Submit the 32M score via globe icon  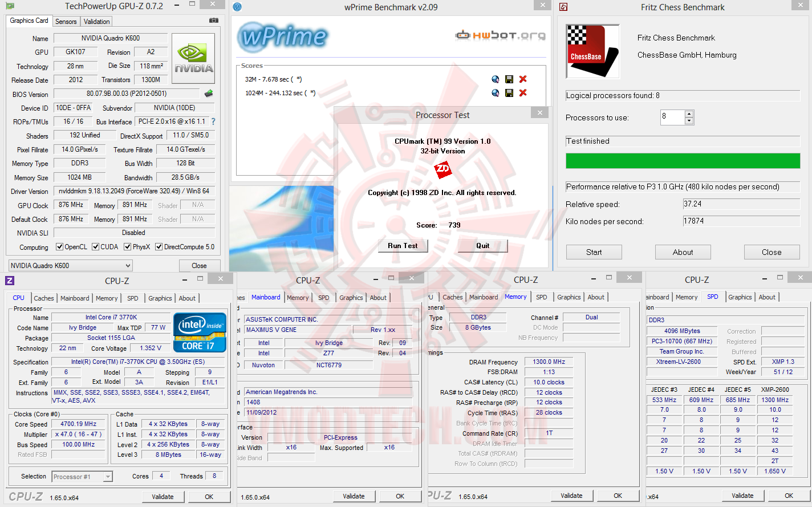tap(495, 79)
